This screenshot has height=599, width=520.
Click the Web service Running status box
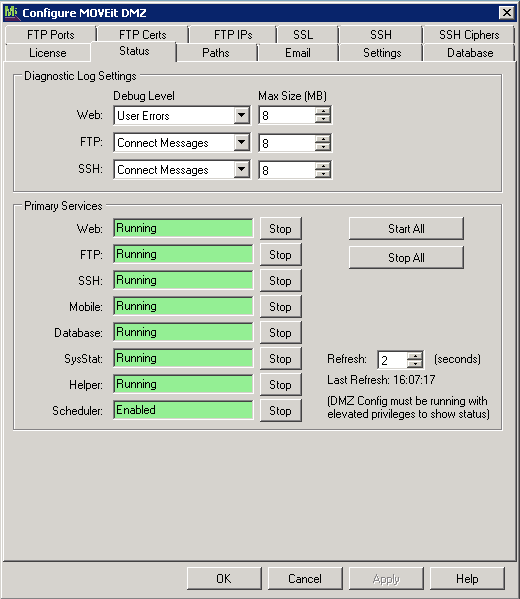point(183,228)
